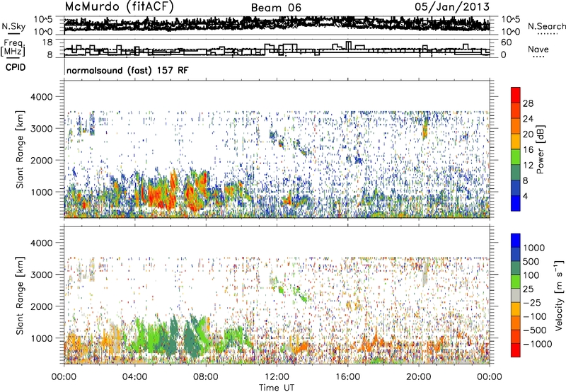Click the Nave legend label
The width and height of the screenshot is (566, 392).
(x=538, y=49)
